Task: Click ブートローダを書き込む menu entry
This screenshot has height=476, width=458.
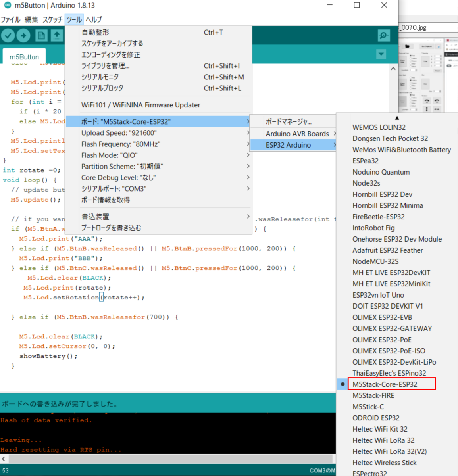Action: pos(158,228)
